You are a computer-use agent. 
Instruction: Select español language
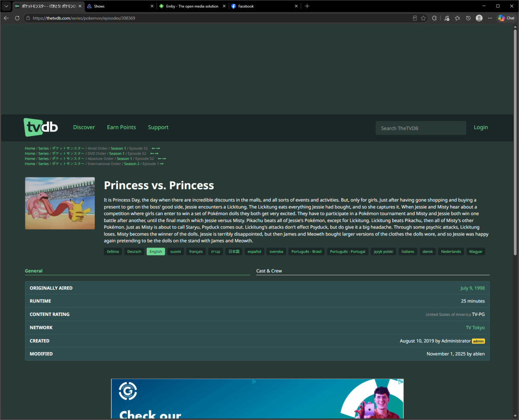(254, 251)
